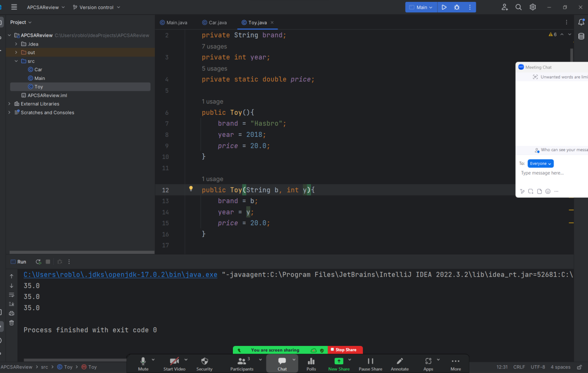This screenshot has width=588, height=373.
Task: Open the Everyone recipient dropdown in chat
Action: (x=540, y=164)
